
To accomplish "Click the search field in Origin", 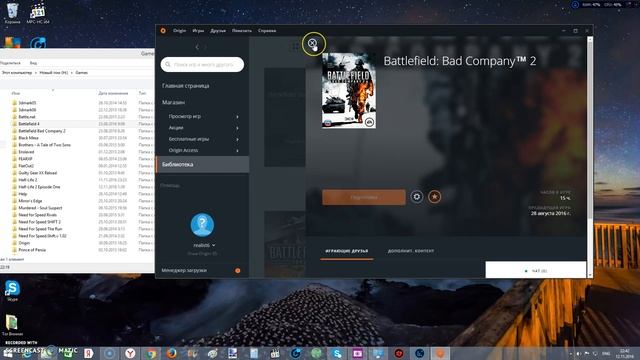I will [x=202, y=64].
